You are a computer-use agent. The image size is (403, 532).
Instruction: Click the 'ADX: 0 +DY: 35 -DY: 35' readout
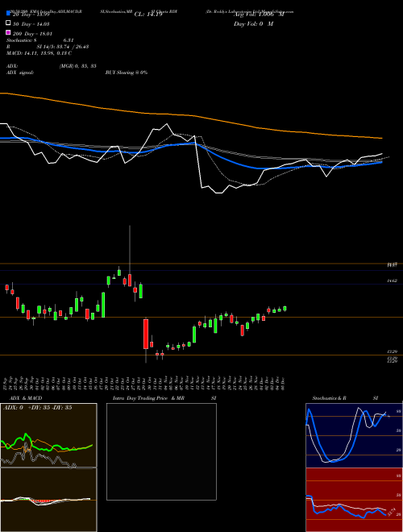(37, 407)
